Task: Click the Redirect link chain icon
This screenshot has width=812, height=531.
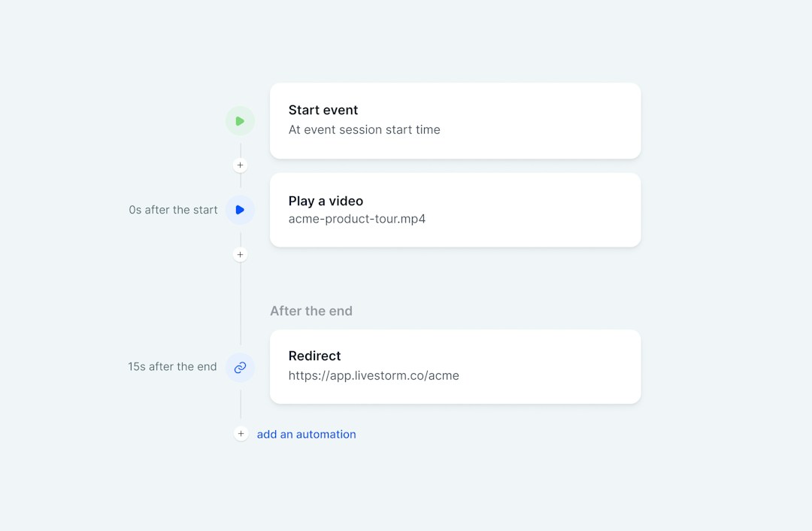Action: (240, 367)
